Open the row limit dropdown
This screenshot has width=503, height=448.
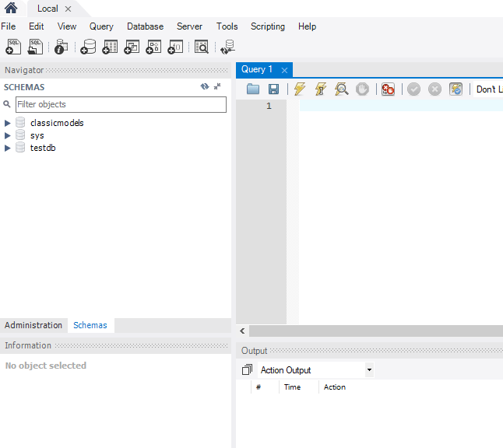pos(488,89)
